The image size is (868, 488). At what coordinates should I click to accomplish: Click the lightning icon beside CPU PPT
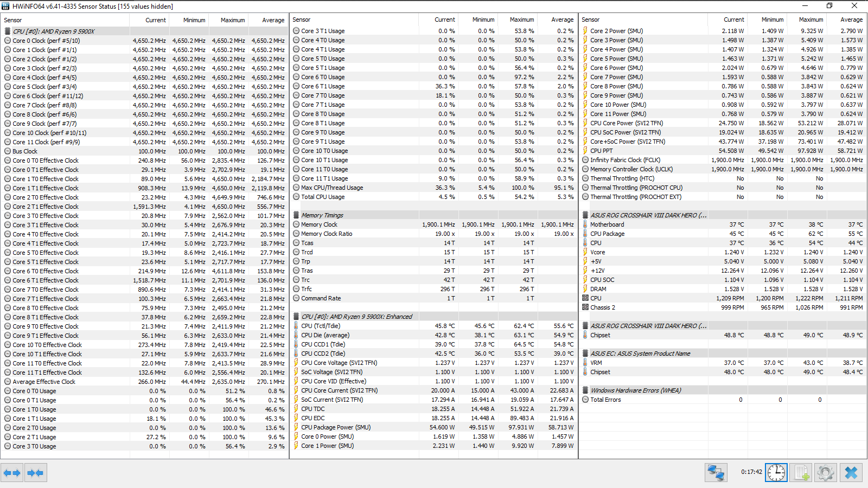tap(585, 151)
